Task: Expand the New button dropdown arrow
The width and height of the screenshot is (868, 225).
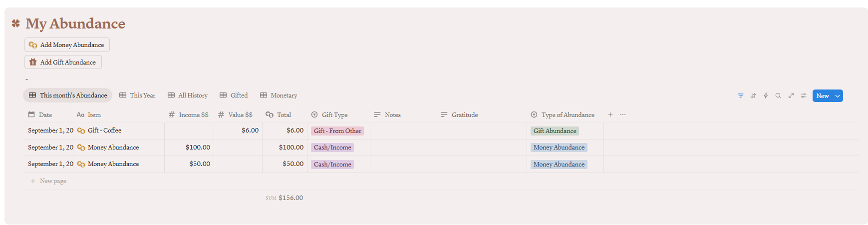Action: (838, 96)
